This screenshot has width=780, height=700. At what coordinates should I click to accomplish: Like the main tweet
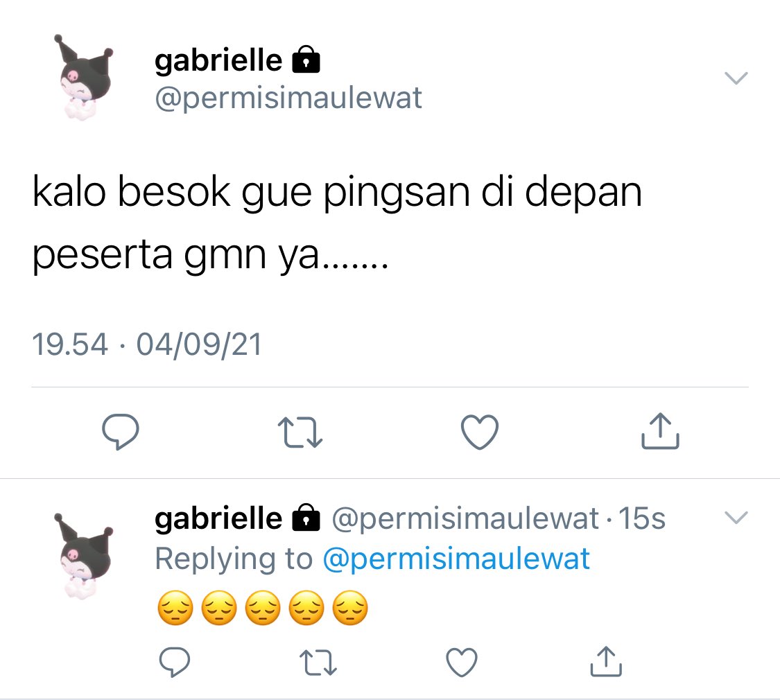480,432
